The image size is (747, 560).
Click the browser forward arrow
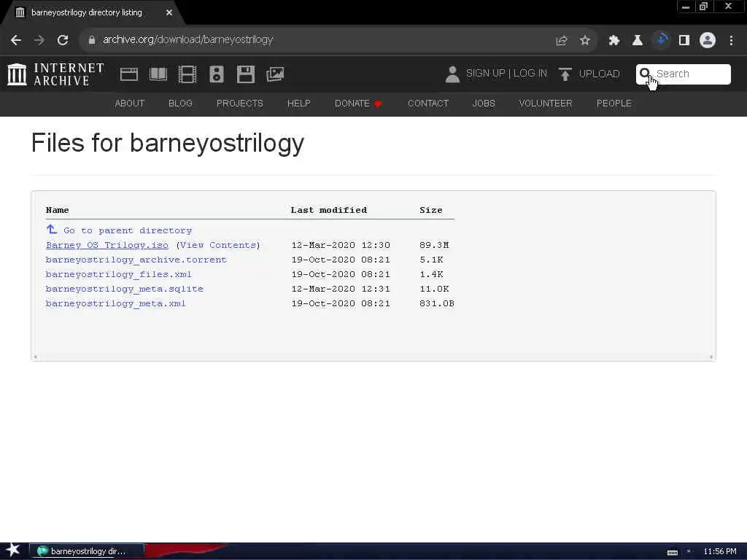tap(39, 40)
